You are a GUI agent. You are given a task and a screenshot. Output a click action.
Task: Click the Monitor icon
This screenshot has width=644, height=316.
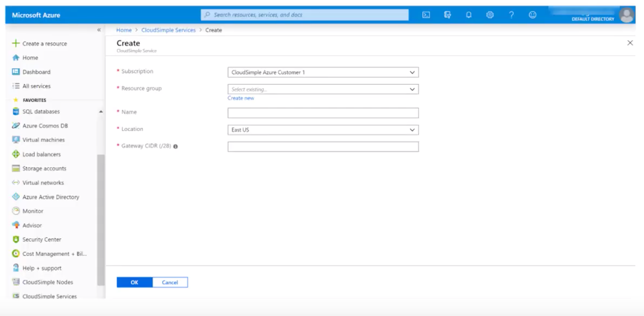pos(16,211)
